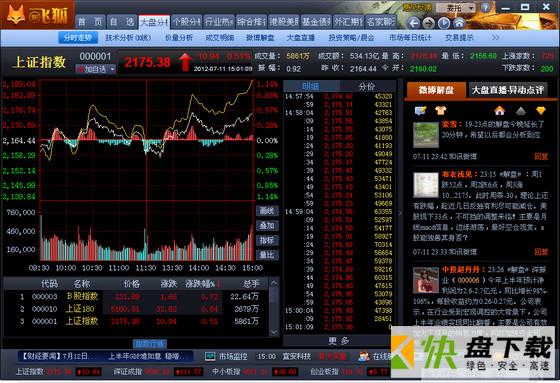Click the highlighted tab below index table

(150, 344)
